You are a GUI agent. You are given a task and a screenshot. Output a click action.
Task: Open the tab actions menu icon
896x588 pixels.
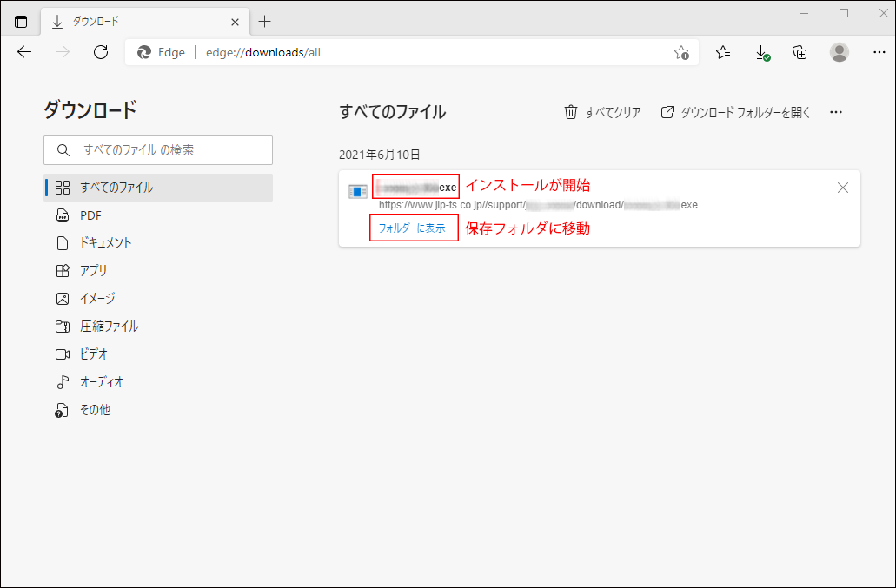(x=21, y=21)
